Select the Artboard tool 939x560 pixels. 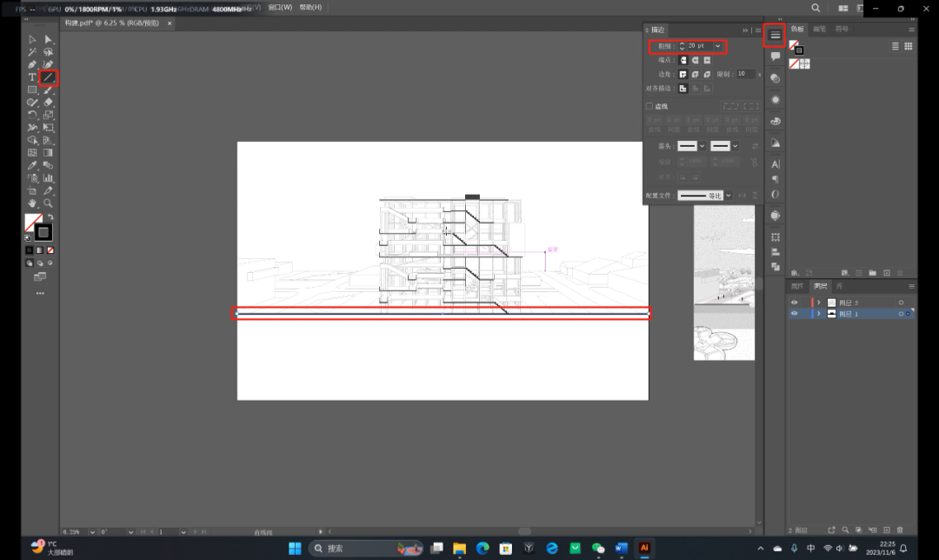[32, 190]
